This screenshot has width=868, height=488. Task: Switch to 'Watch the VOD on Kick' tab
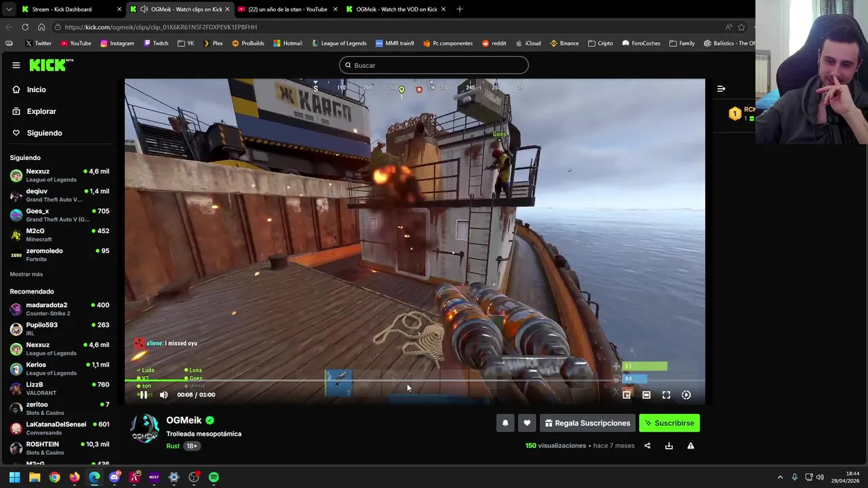pyautogui.click(x=396, y=9)
